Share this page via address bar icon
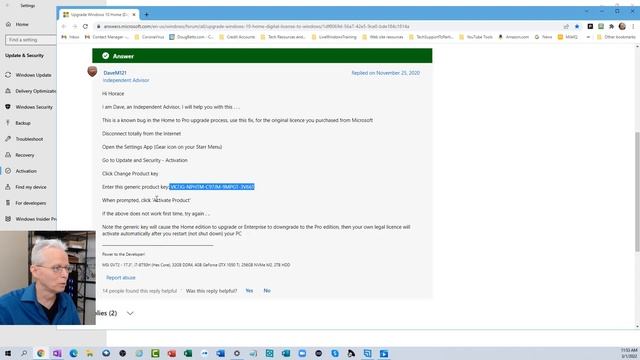 [x=566, y=27]
